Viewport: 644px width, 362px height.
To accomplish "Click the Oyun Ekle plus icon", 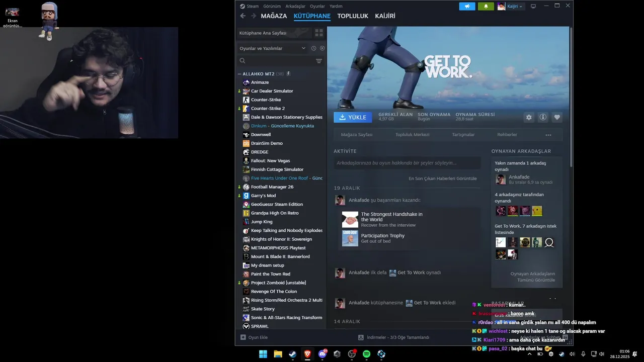I will point(243,337).
